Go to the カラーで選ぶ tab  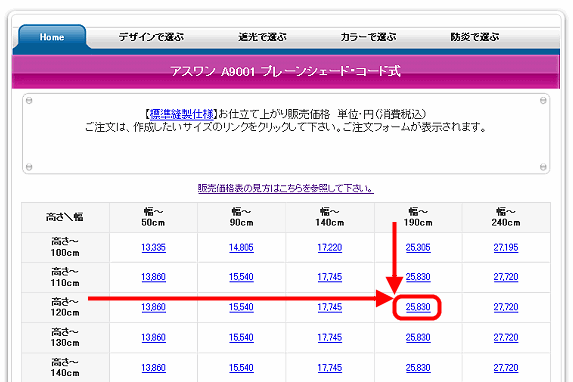click(368, 37)
